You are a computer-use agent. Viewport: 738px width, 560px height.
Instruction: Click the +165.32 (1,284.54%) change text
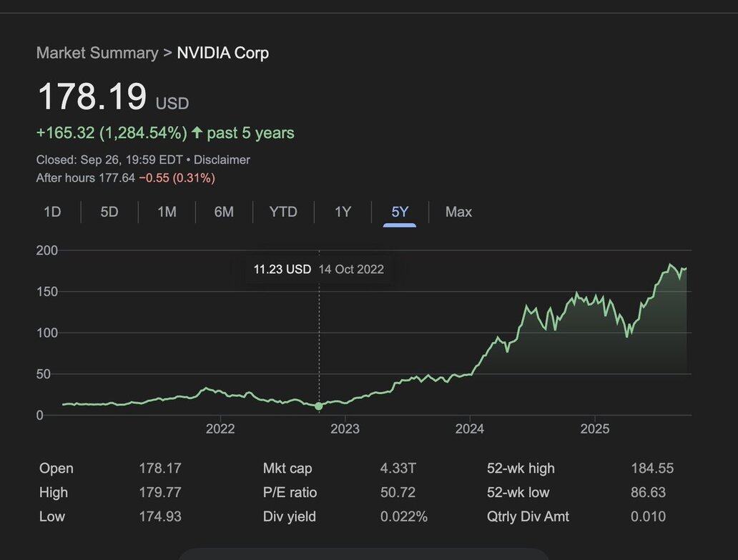[112, 133]
